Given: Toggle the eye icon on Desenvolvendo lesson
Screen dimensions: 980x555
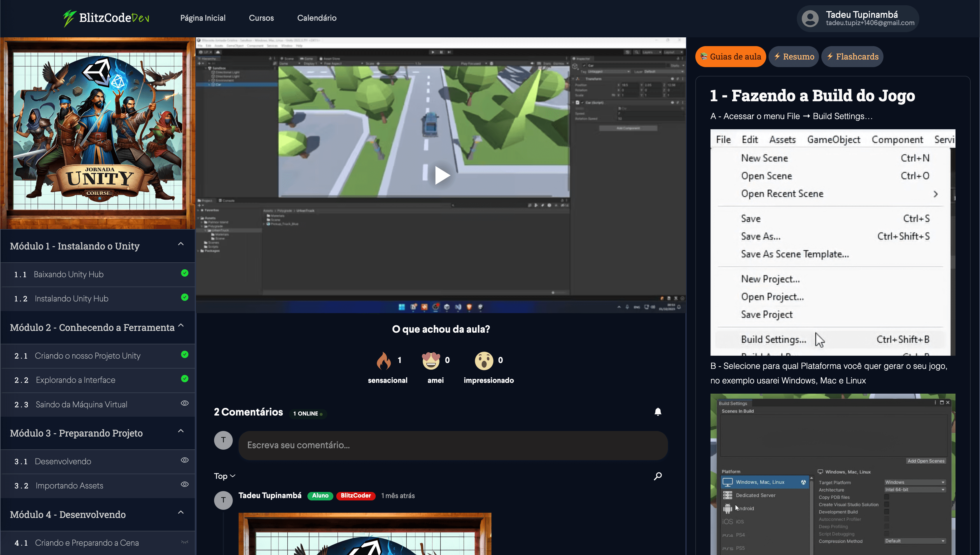Looking at the screenshot, I should 184,460.
